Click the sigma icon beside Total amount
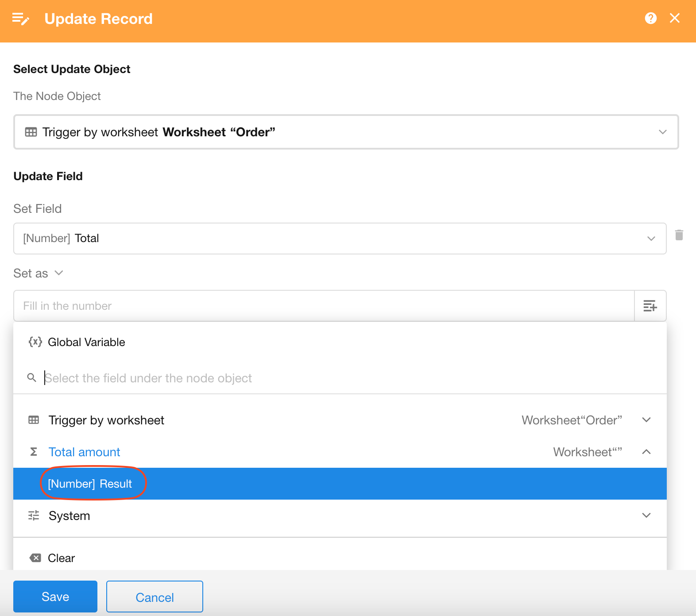 (x=34, y=452)
